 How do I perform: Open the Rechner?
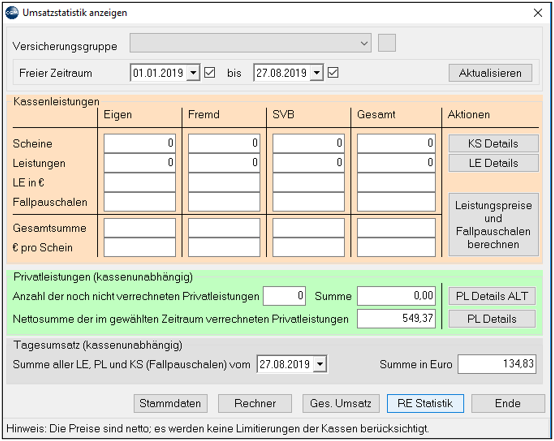click(x=255, y=403)
